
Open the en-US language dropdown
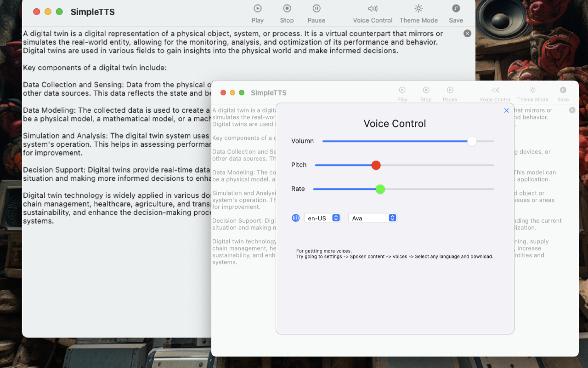[x=322, y=218]
